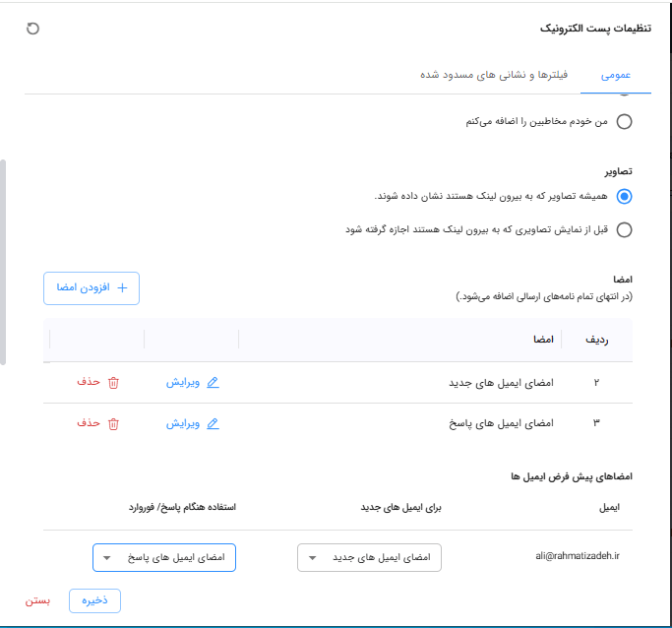Select من خودم مخاطبین را اضافه می‌کنم

click(624, 122)
